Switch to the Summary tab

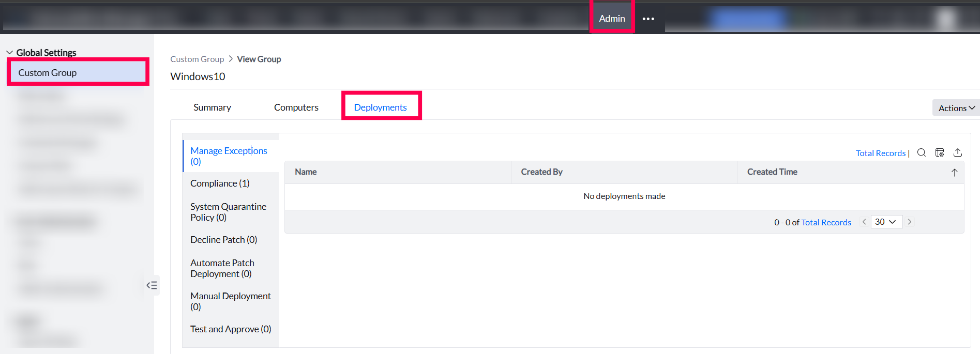point(212,107)
